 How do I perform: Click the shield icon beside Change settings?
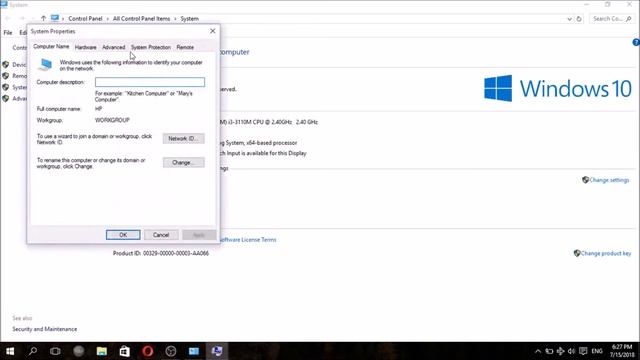[x=585, y=180]
